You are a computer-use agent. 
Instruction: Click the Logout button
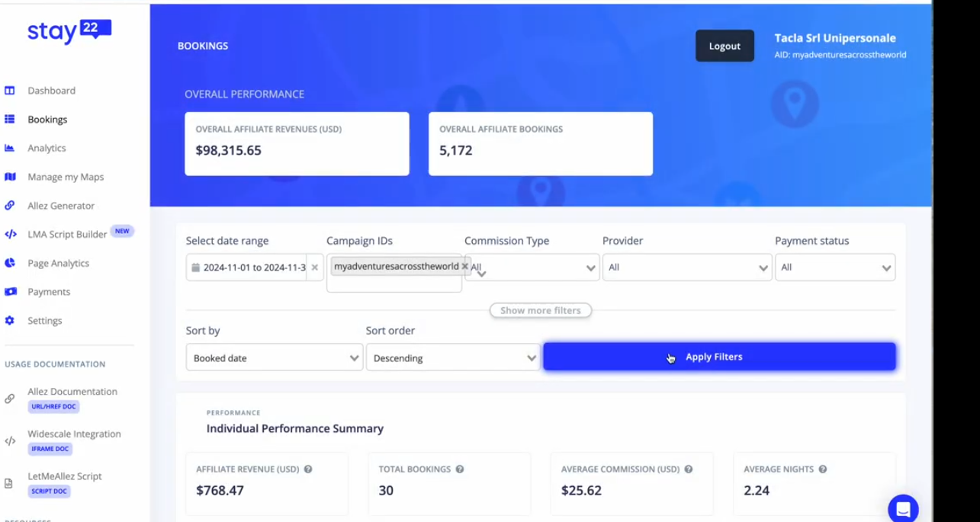[x=725, y=46]
